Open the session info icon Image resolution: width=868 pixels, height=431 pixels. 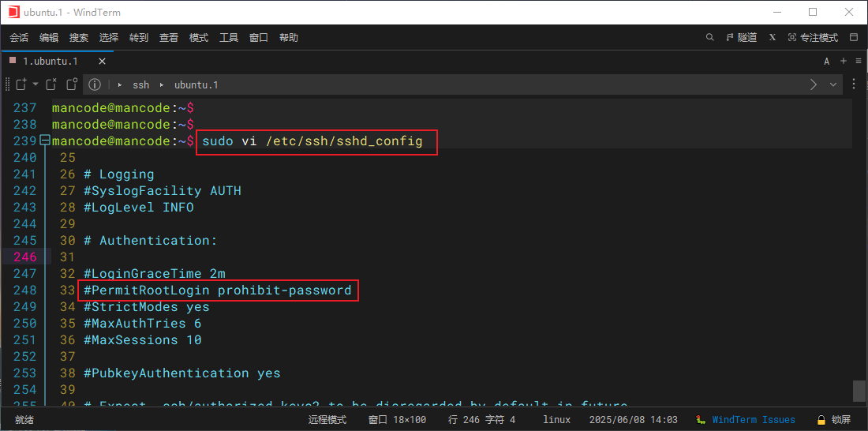[x=95, y=84]
